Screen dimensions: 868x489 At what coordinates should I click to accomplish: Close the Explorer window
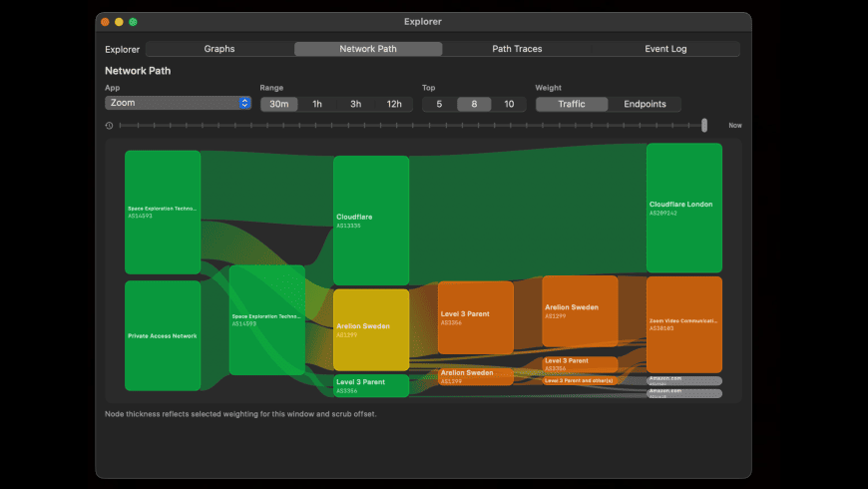click(105, 22)
